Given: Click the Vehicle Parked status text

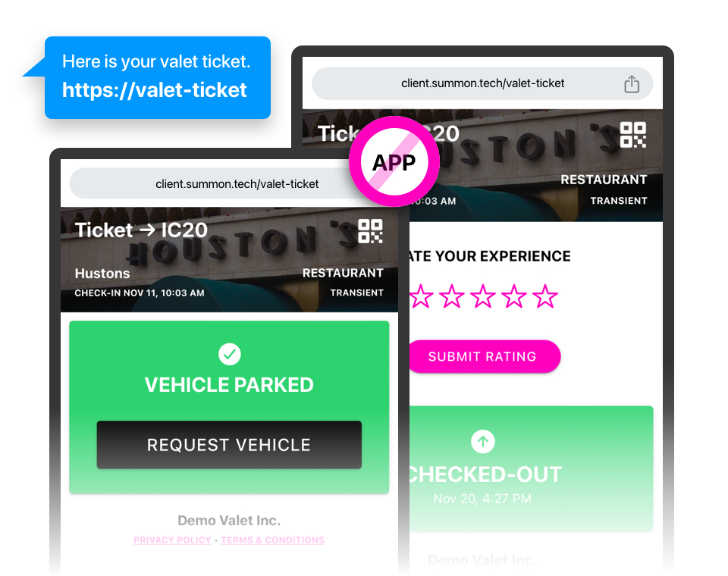Looking at the screenshot, I should pos(229,385).
